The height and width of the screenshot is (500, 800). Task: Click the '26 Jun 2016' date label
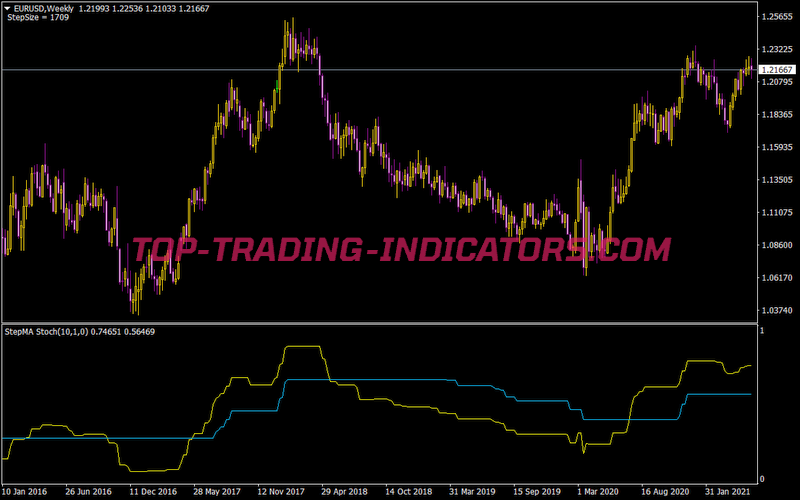click(88, 492)
